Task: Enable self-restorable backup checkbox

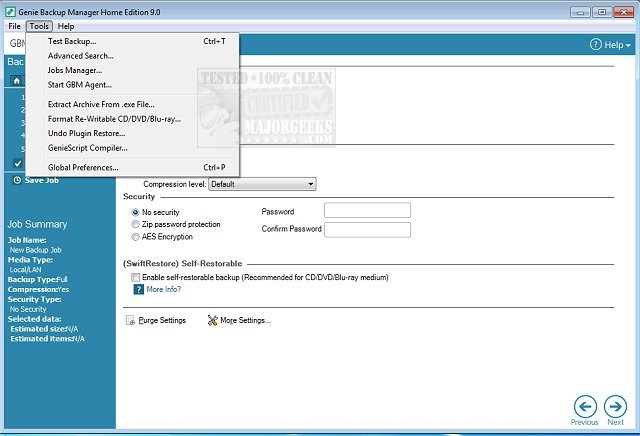Action: (x=135, y=277)
